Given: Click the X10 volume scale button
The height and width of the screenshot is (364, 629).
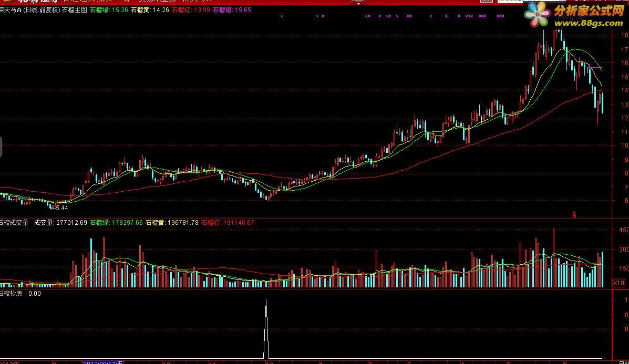Looking at the screenshot, I should (x=619, y=283).
